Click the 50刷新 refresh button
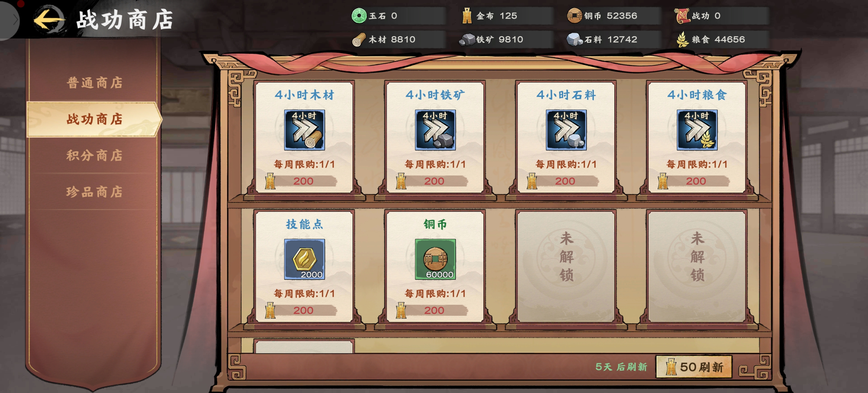This screenshot has width=868, height=393. [694, 367]
